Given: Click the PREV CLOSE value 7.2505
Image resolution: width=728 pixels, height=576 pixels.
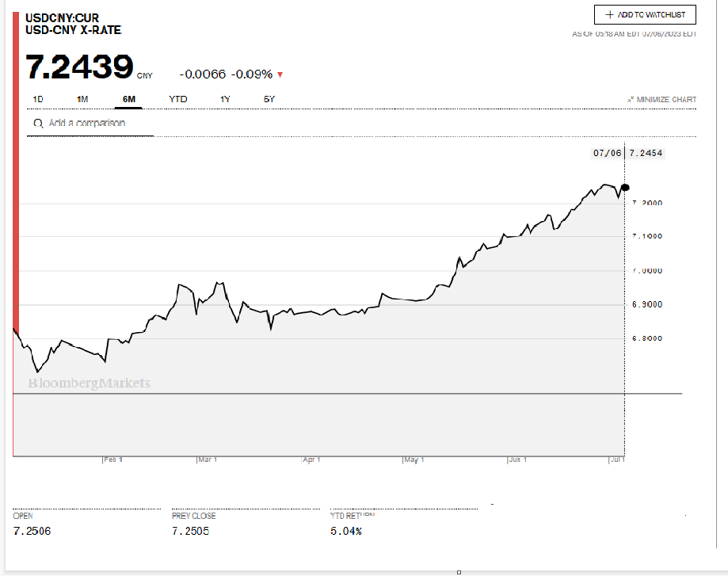Looking at the screenshot, I should tap(191, 531).
